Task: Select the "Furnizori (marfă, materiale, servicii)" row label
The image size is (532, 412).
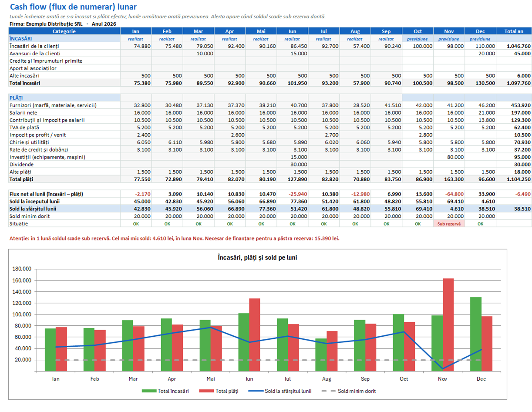Action: (x=53, y=105)
